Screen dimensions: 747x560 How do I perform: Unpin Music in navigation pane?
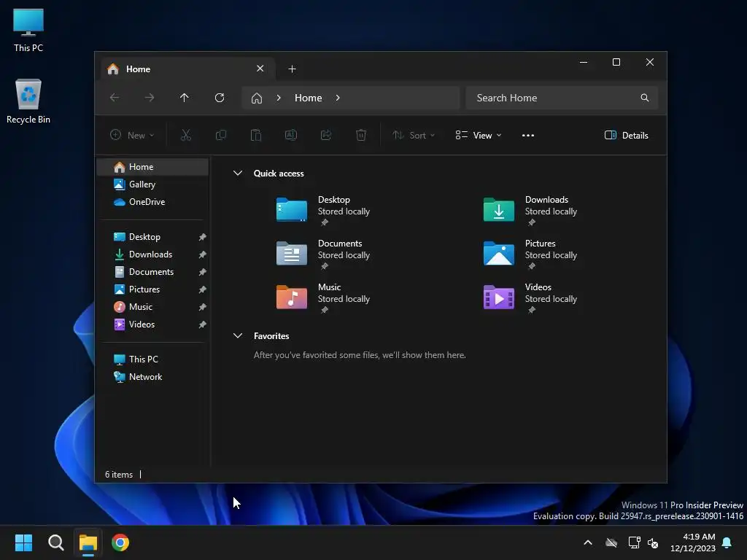point(203,307)
